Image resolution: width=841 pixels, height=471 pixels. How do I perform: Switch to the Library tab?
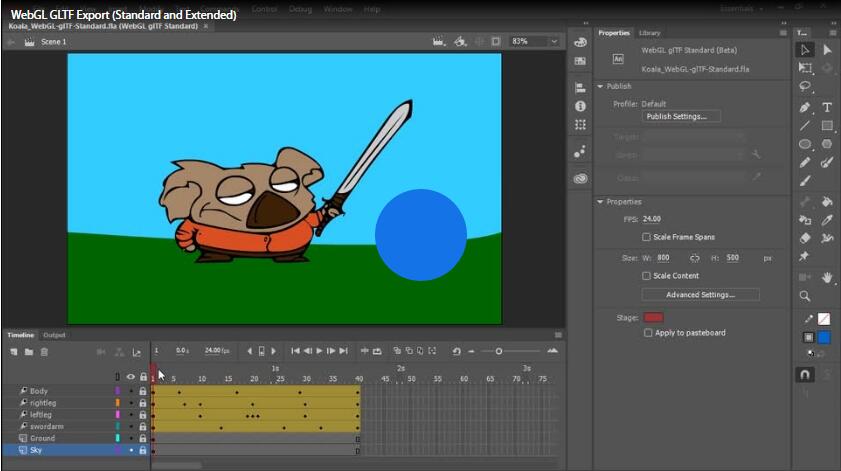pyautogui.click(x=649, y=33)
